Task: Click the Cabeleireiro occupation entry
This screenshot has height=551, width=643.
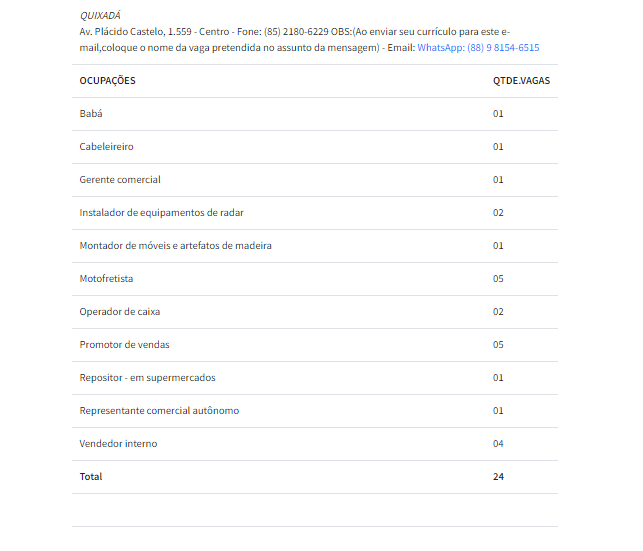Action: pos(106,147)
